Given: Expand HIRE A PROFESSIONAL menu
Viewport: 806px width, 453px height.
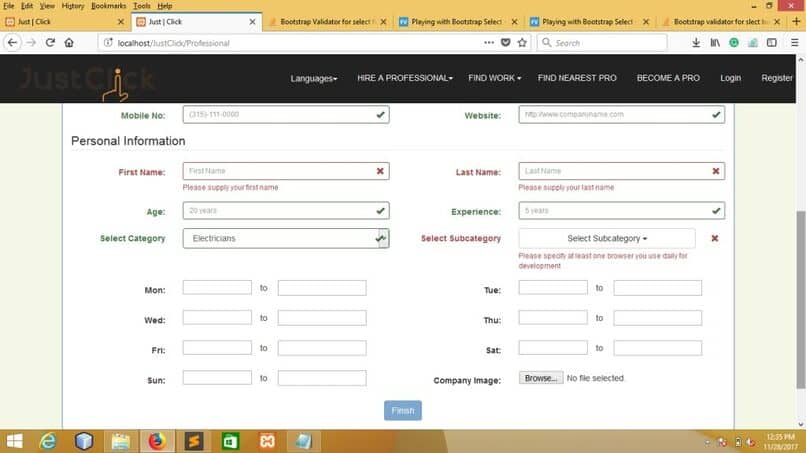Looking at the screenshot, I should tap(405, 78).
